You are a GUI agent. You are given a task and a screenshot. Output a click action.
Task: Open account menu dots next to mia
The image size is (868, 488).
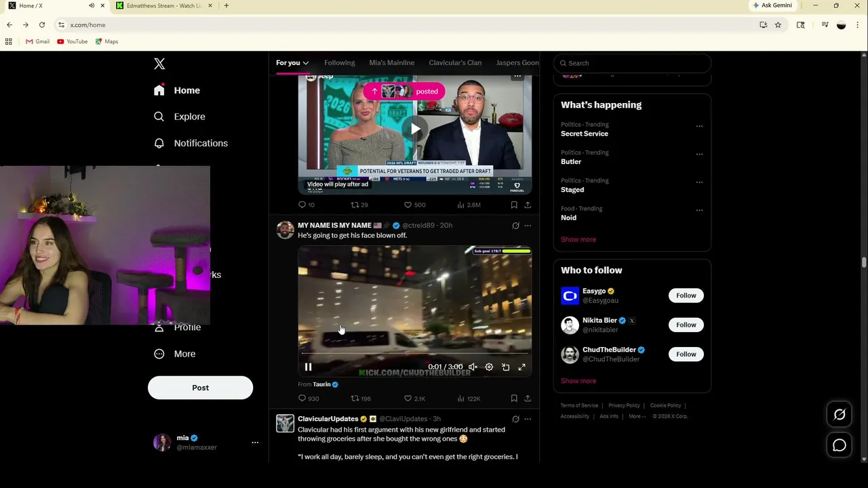point(255,443)
